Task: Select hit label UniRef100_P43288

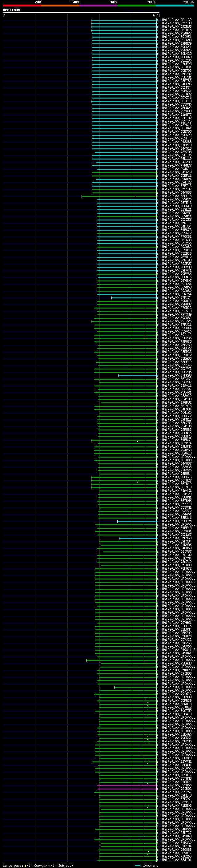Action: [x=177, y=142]
